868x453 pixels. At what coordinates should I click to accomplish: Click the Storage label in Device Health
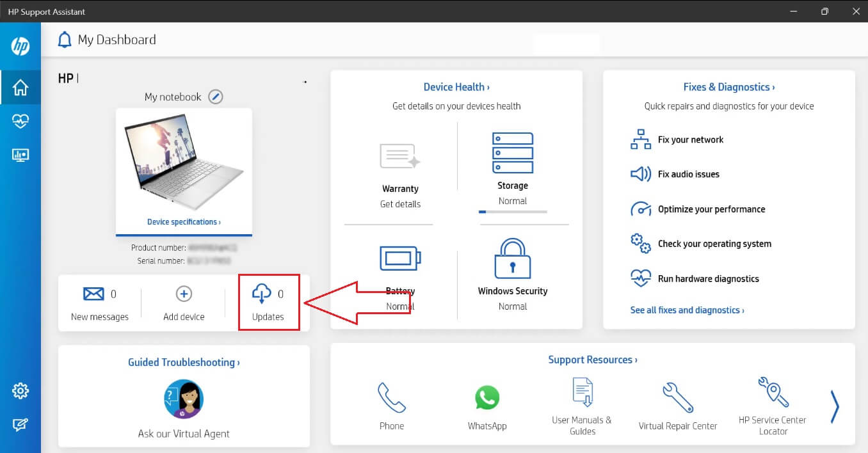tap(513, 186)
